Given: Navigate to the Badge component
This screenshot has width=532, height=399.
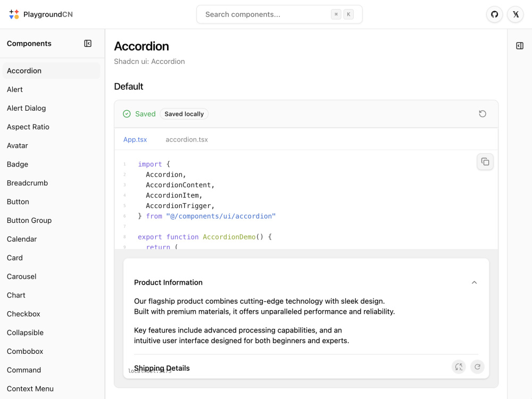Looking at the screenshot, I should pos(51,164).
